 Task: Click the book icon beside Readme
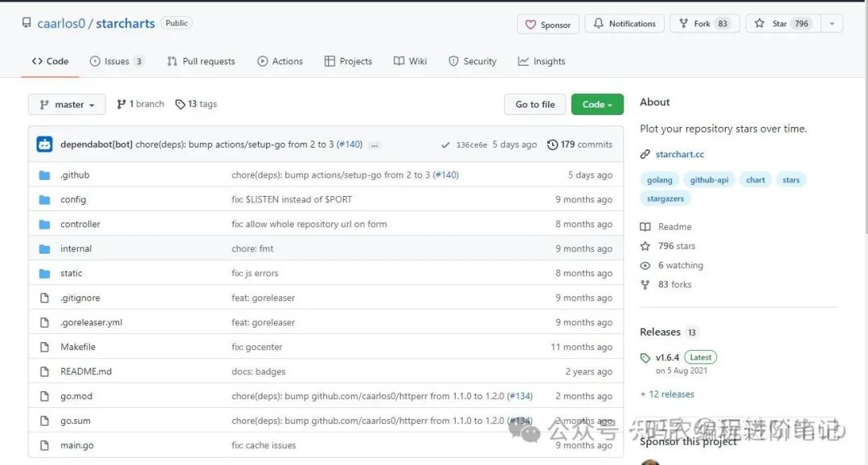point(645,226)
